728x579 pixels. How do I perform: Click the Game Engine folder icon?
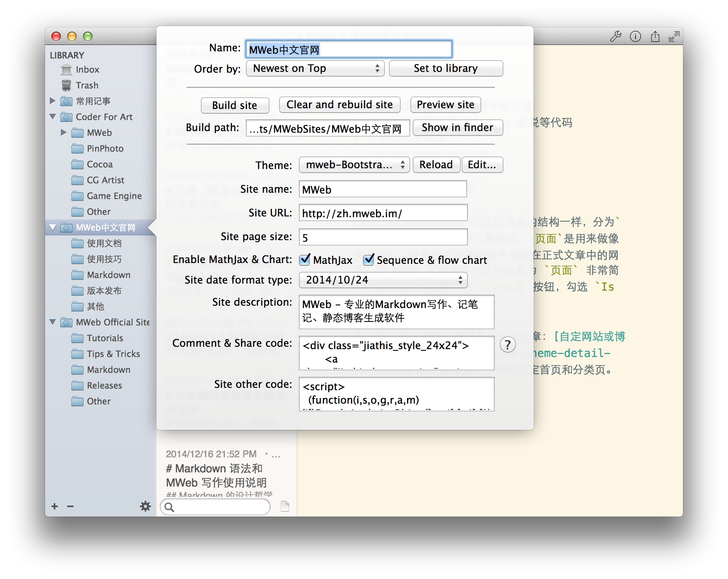click(77, 196)
